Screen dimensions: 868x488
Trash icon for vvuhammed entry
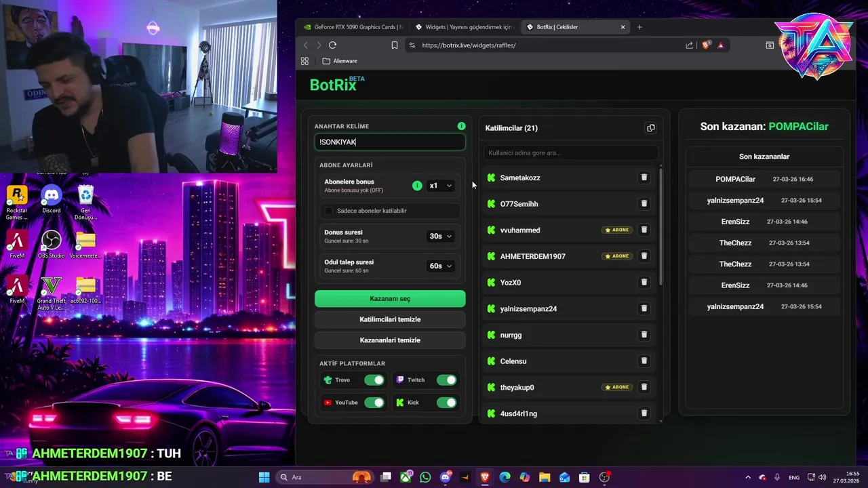[x=644, y=230]
